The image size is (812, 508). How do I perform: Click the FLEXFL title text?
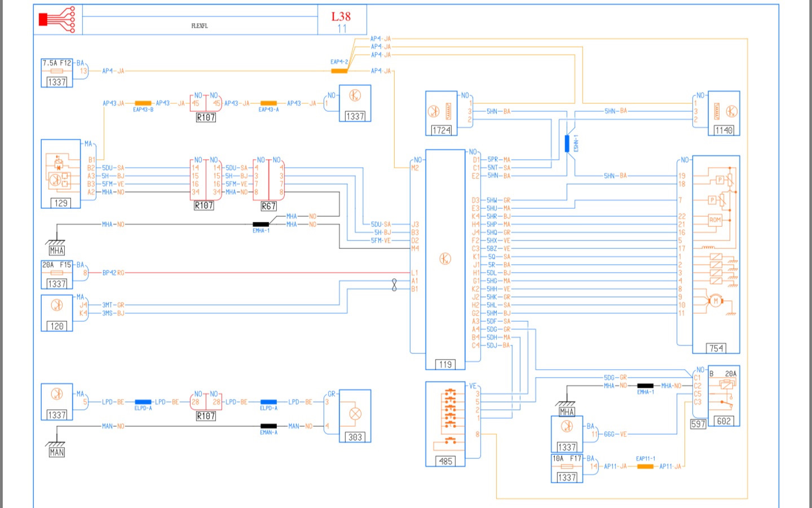pyautogui.click(x=200, y=26)
